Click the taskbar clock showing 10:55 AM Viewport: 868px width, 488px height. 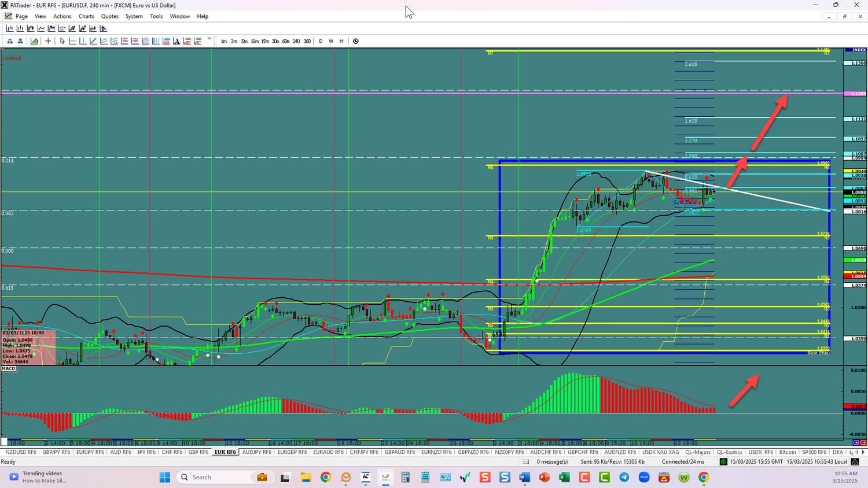click(x=845, y=477)
